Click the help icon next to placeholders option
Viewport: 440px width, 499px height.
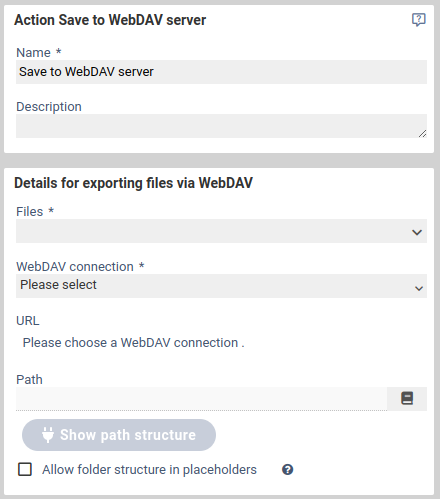[287, 469]
